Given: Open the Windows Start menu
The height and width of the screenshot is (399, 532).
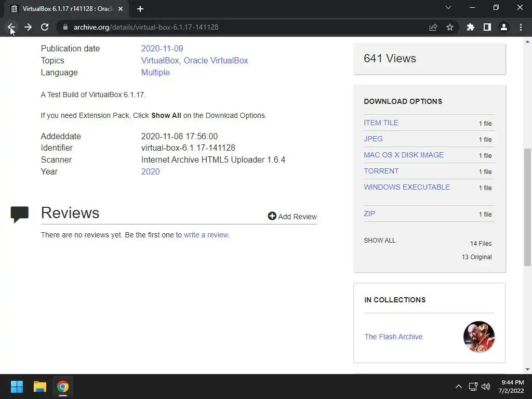Looking at the screenshot, I should (x=17, y=387).
